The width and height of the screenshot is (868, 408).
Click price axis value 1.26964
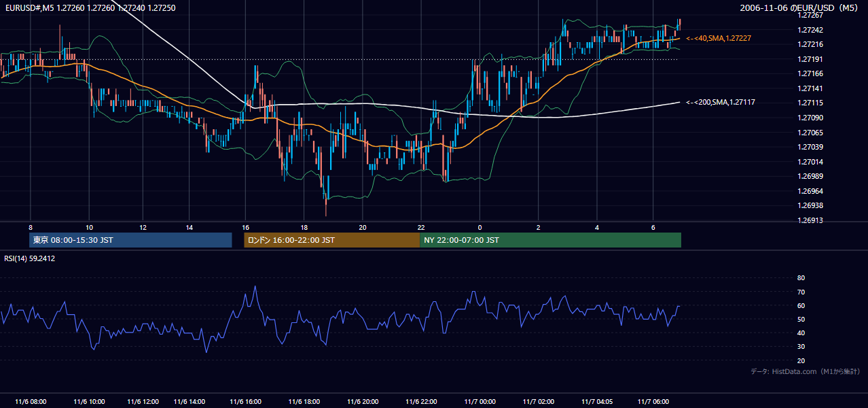click(812, 191)
